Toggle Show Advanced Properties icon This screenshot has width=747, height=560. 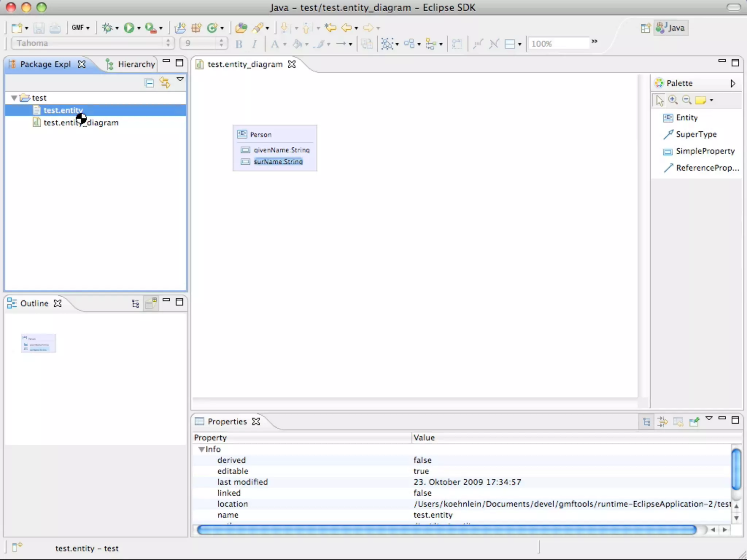(x=662, y=422)
